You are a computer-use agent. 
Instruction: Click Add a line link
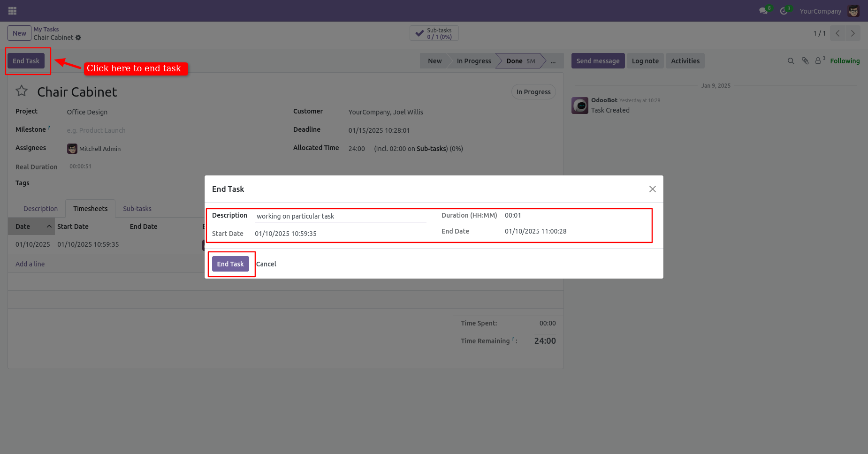click(x=30, y=264)
